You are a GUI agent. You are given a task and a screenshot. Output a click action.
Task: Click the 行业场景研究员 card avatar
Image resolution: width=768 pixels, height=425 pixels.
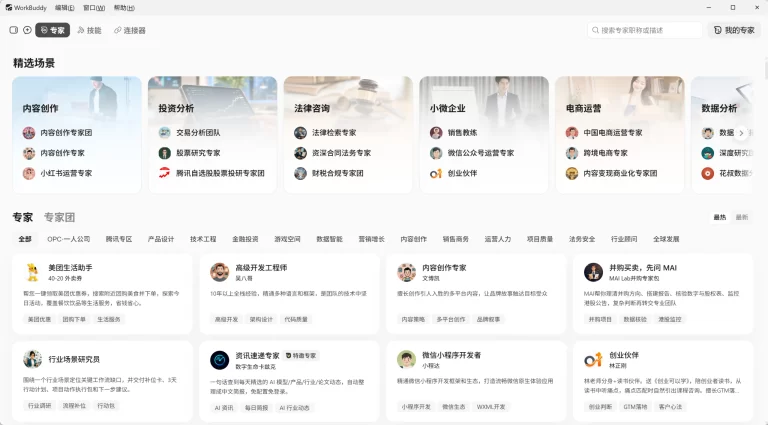[x=32, y=359]
